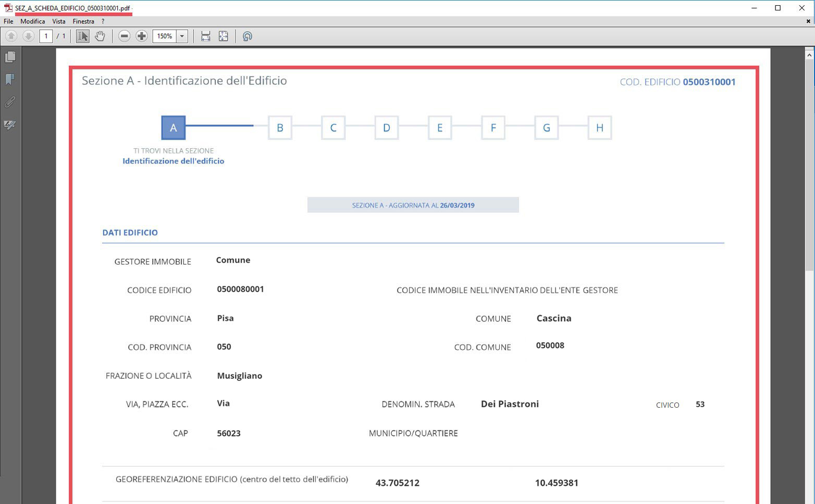Fit the full page in window

[x=223, y=36]
